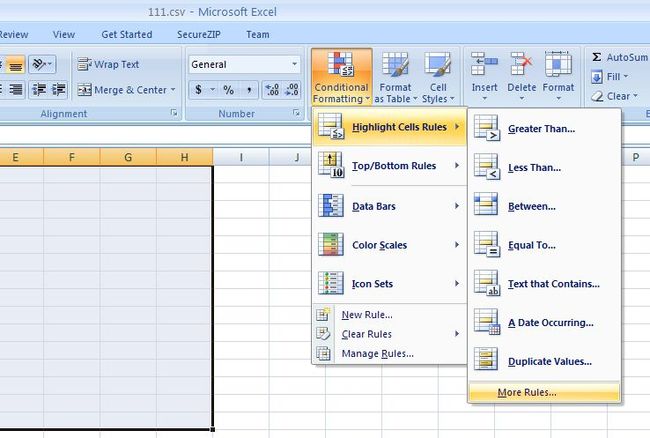Viewport: 650px width, 438px height.
Task: Click Format as Table icon
Action: (x=395, y=64)
